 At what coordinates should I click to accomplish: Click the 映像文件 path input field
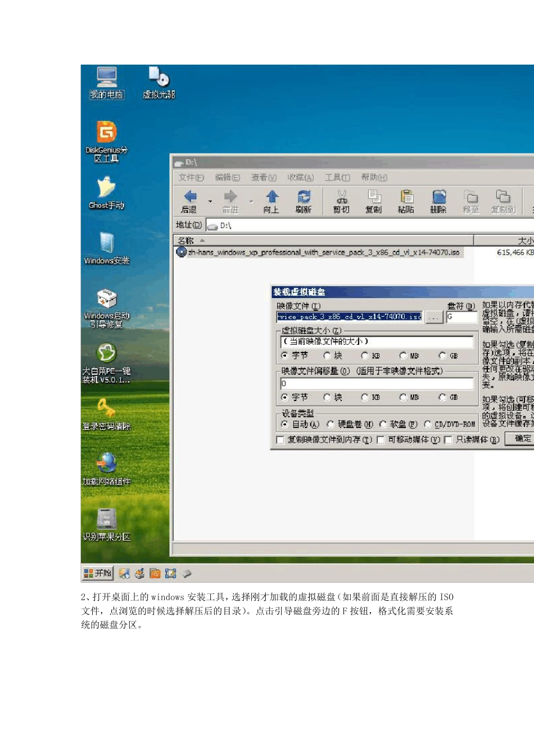(x=349, y=317)
